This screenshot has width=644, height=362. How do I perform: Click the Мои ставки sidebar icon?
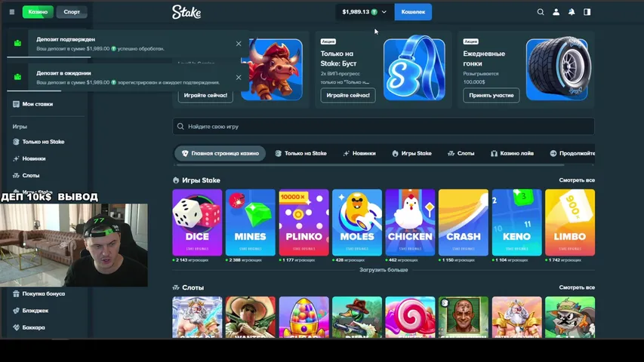[16, 104]
